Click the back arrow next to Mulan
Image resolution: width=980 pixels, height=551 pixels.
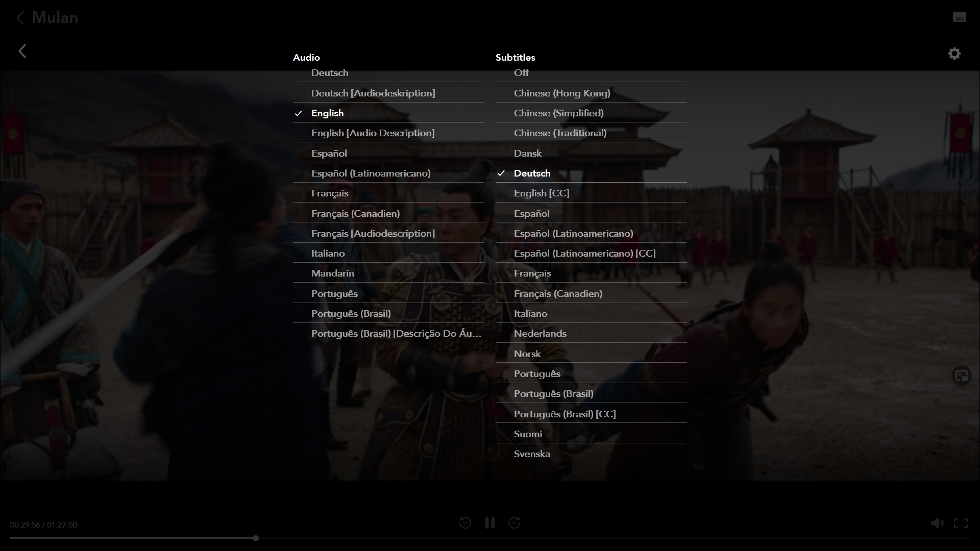(x=20, y=18)
